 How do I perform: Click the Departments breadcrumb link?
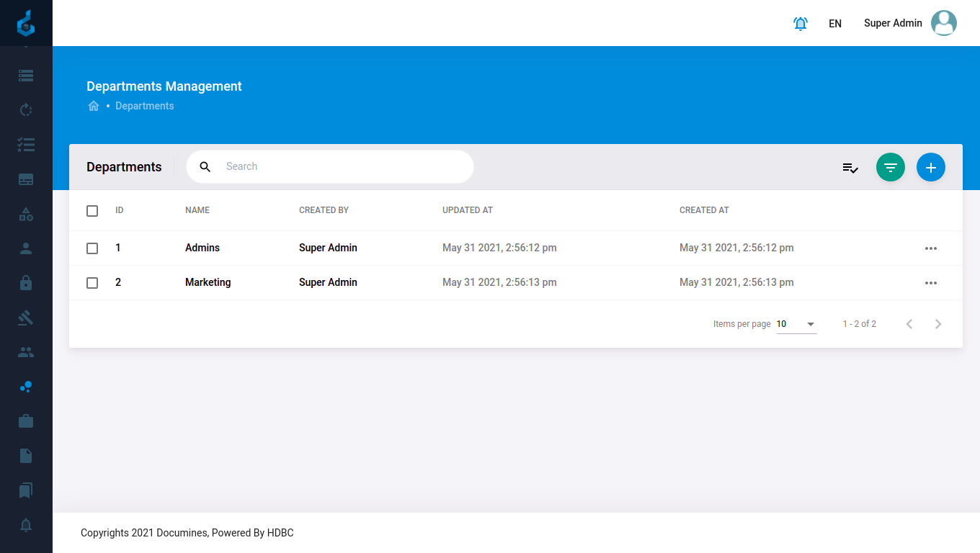click(144, 106)
